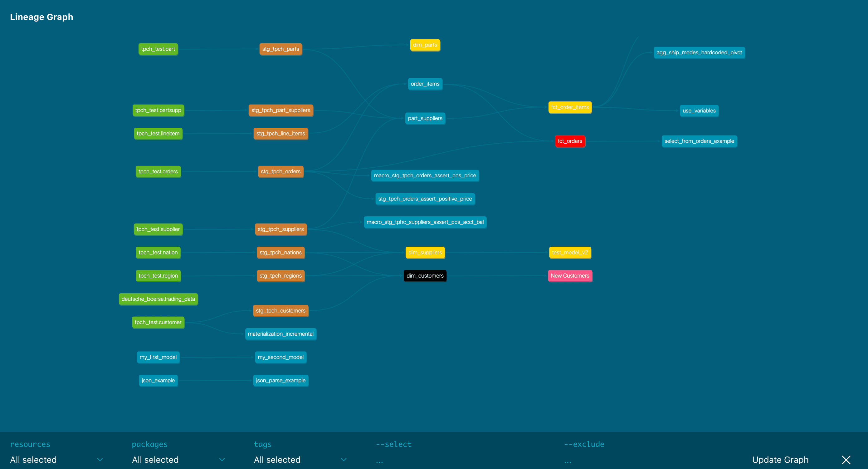Screen dimensions: 868x469
Task: Click the test_model_v2 node
Action: coord(570,252)
